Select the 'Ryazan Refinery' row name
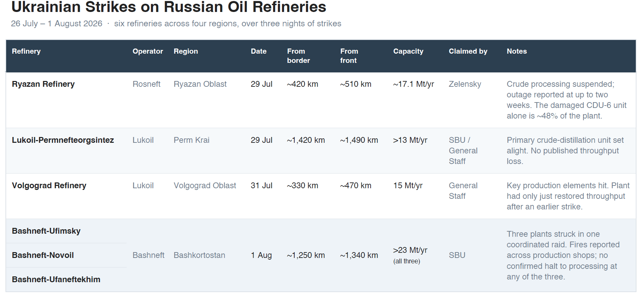This screenshot has width=644, height=302. (43, 84)
